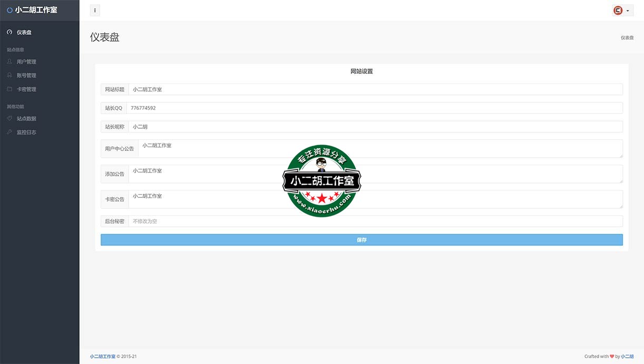
Task: Click the 小二胡工作室 footer link
Action: (x=102, y=357)
